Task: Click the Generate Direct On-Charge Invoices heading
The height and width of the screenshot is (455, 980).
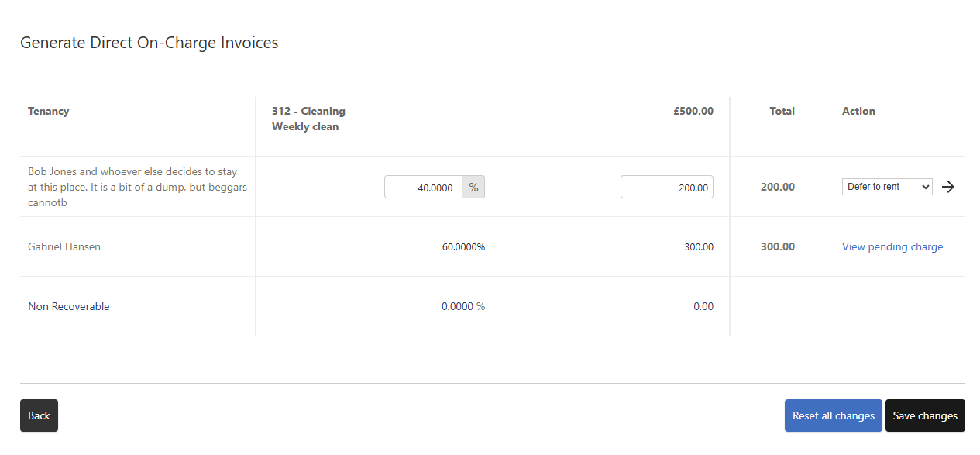Action: [150, 43]
